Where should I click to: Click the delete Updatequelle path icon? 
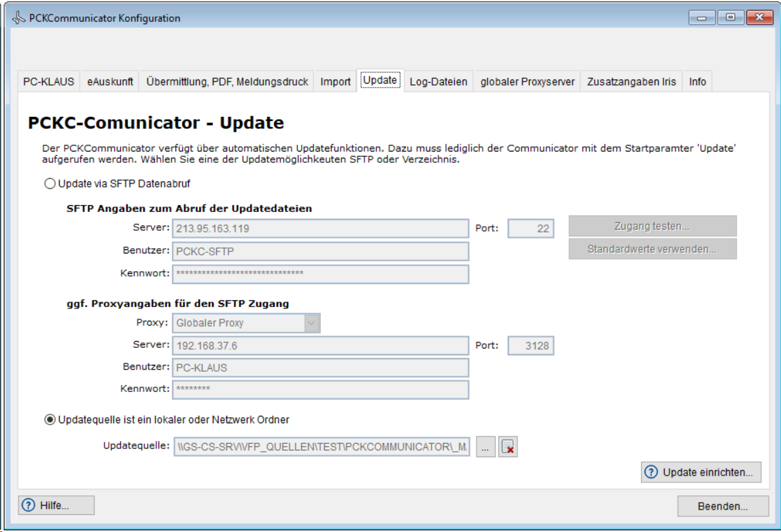(x=508, y=446)
